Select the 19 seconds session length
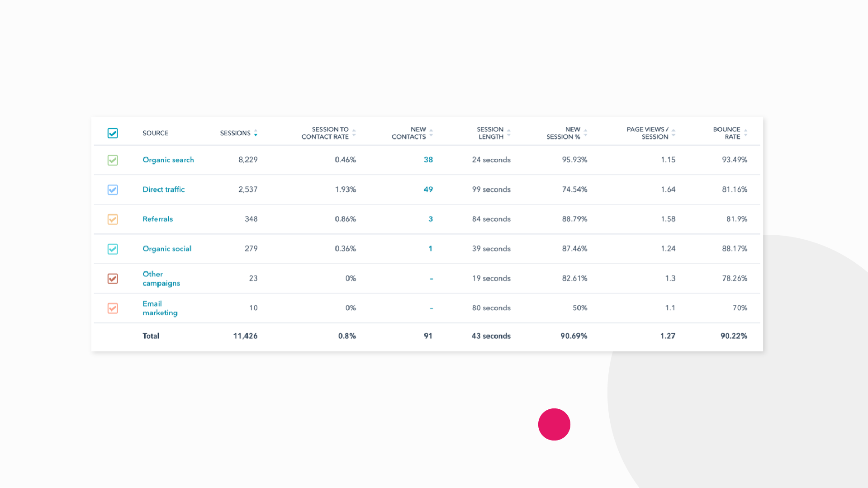The image size is (868, 488). 491,278
